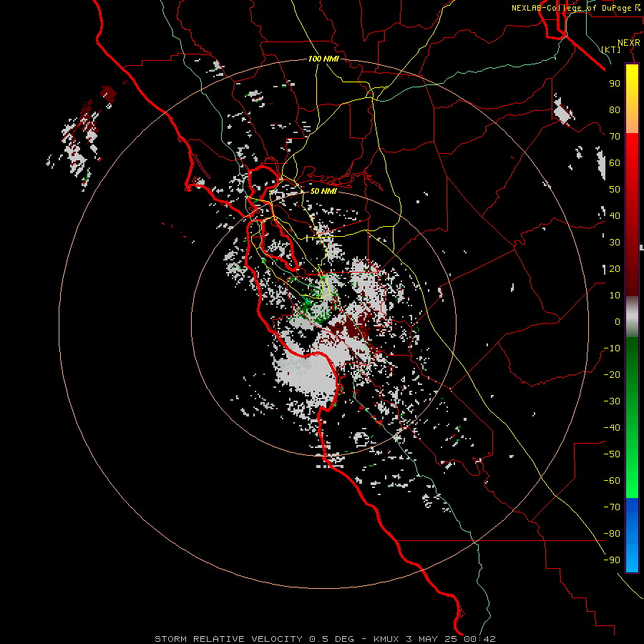This screenshot has height=644, width=644.
Task: Select the -90 value on velocity scale
Action: 612,560
